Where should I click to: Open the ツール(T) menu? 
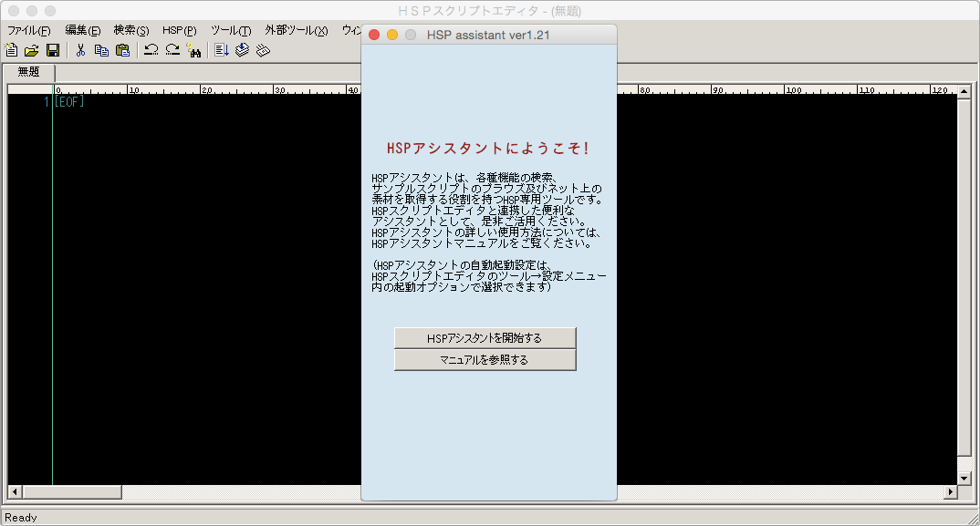tap(231, 30)
